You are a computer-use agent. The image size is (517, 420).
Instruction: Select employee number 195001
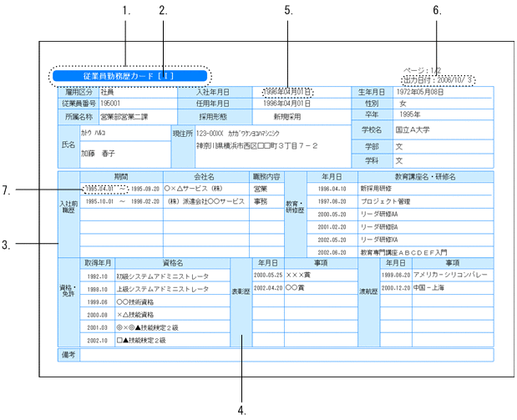pos(110,104)
